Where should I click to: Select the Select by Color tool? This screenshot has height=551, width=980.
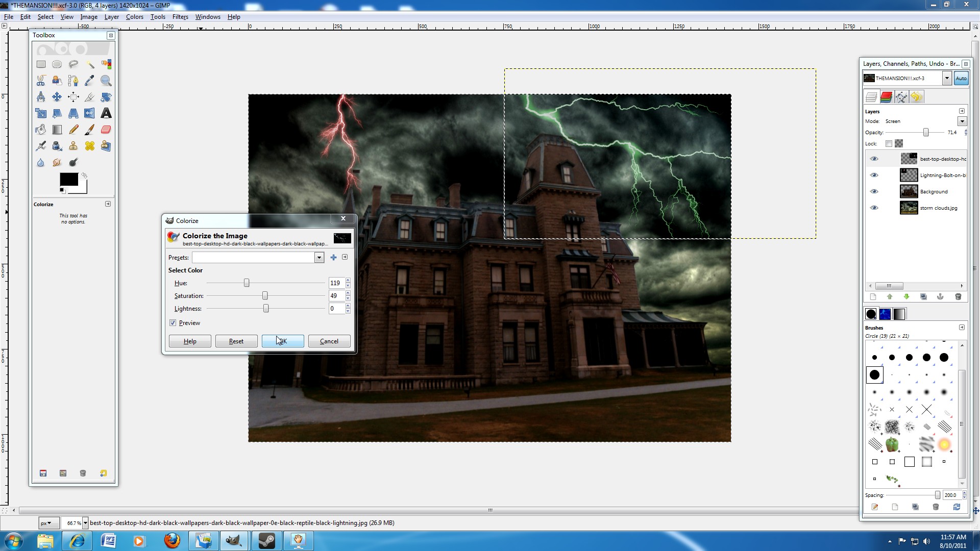(x=106, y=64)
